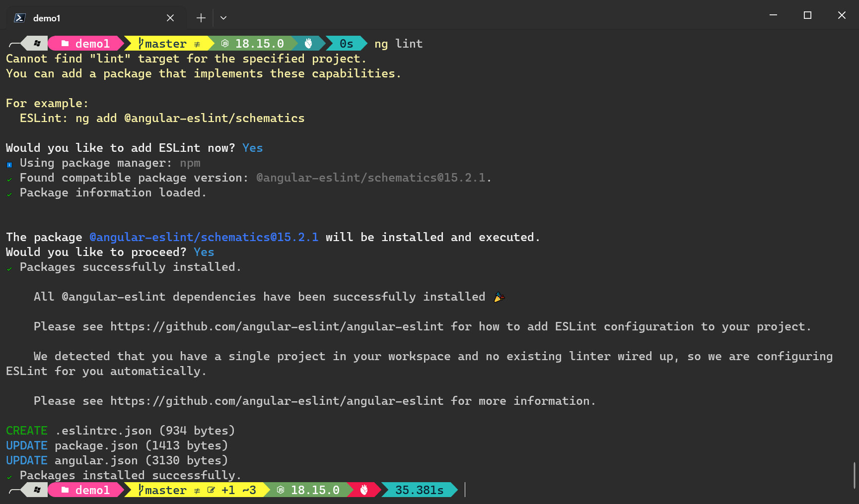Click 'angular.json (3130 bytes)' text
This screenshot has height=504, width=859.
pos(142,460)
